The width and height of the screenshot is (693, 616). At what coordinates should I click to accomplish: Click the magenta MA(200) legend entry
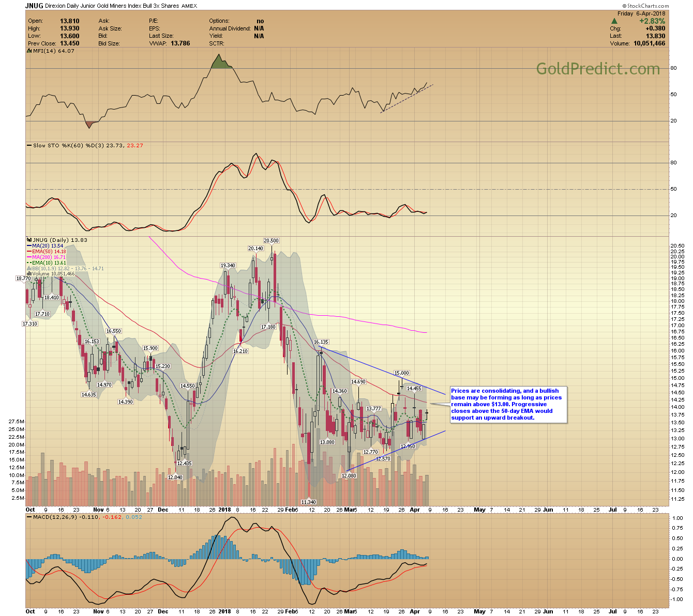pos(49,257)
